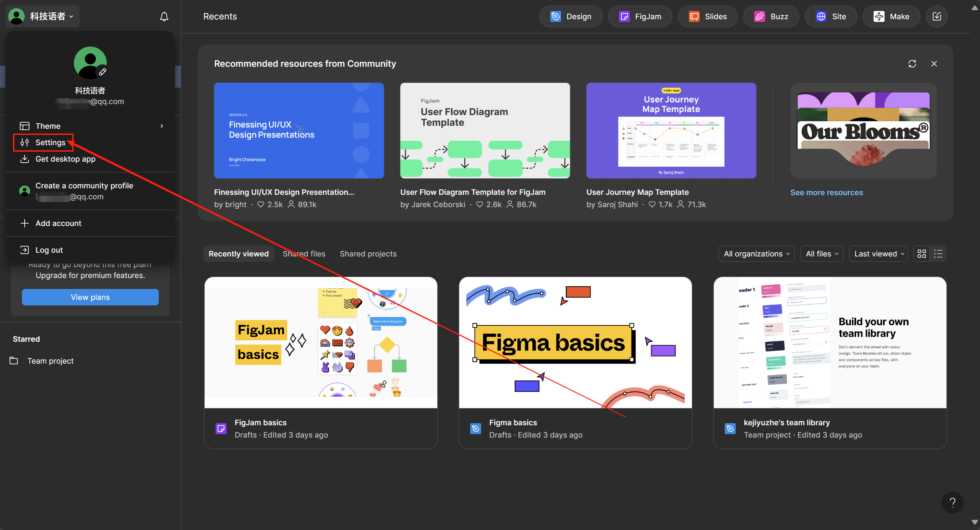Open the All organizations filter
Viewport: 980px width, 530px height.
(x=756, y=254)
